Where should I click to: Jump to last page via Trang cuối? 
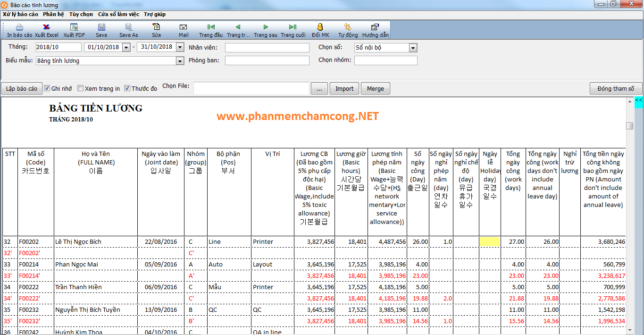pos(293,27)
